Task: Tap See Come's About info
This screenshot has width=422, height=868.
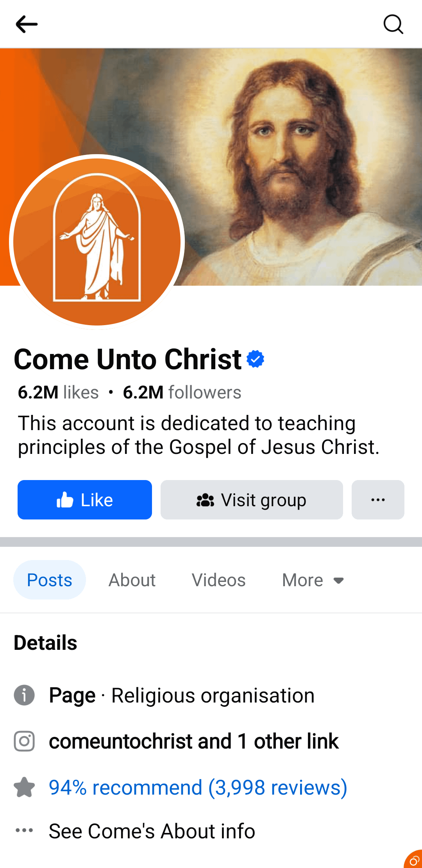Action: click(x=152, y=831)
